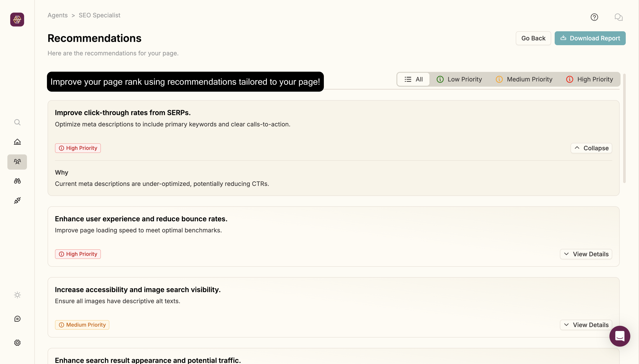
Task: Select the All filter tab
Action: click(x=413, y=79)
